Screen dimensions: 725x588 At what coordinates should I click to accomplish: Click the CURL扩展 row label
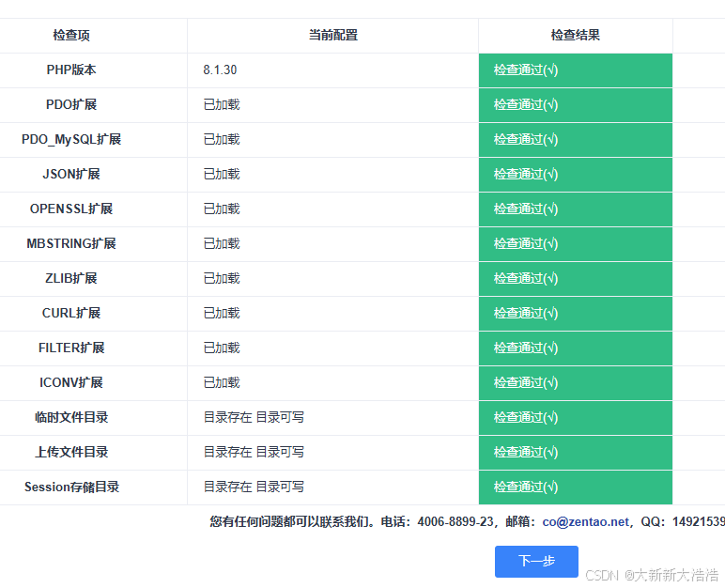tap(71, 313)
